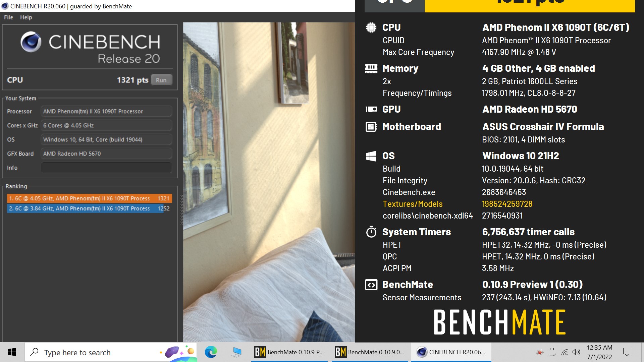Viewport: 644px width, 362px height.
Task: Open the Wi-Fi network tray icon
Action: 565,352
